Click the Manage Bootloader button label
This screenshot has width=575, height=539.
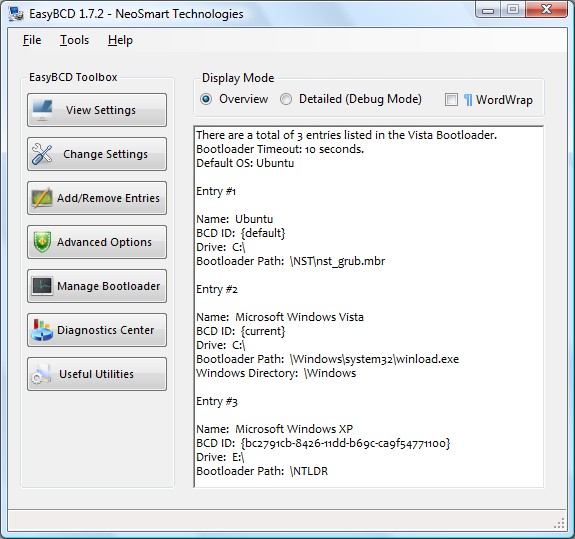click(109, 286)
